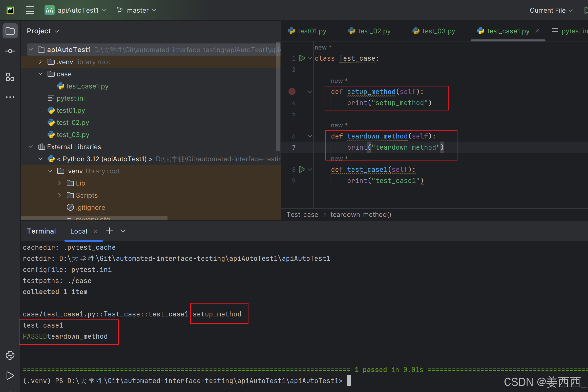Switch to the test01.py editor tab
The height and width of the screenshot is (392, 588).
(x=307, y=31)
